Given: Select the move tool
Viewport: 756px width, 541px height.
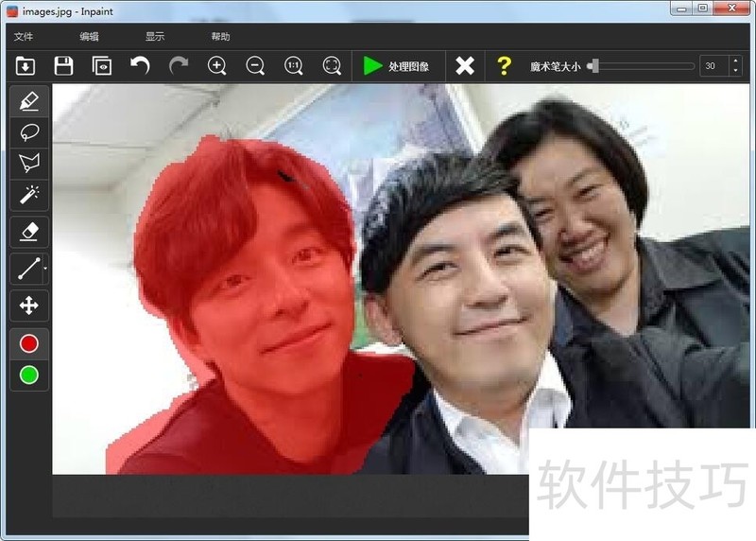Looking at the screenshot, I should (x=29, y=305).
